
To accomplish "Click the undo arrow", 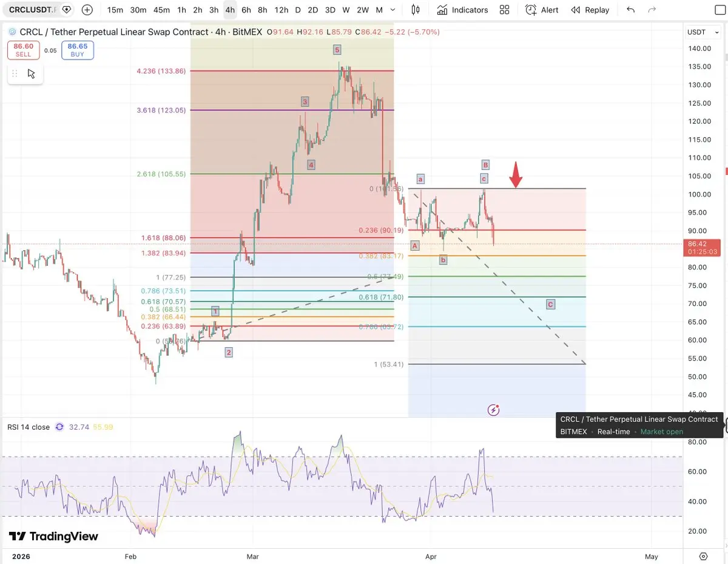I will [x=631, y=10].
